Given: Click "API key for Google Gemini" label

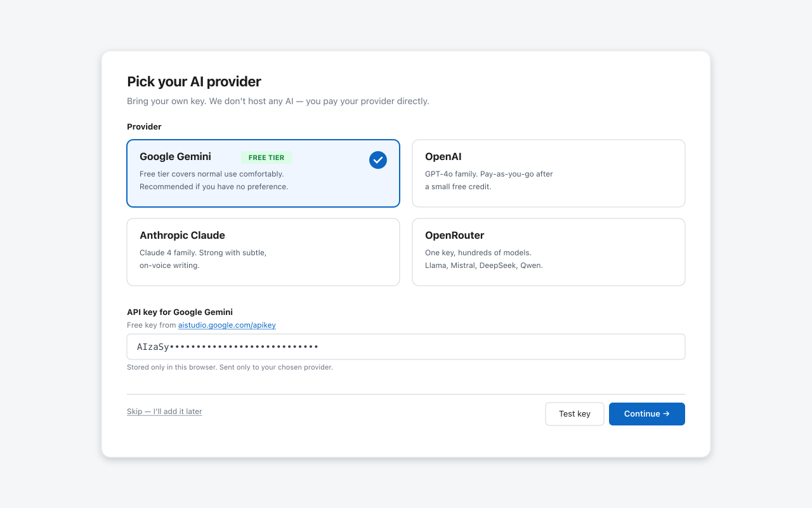Looking at the screenshot, I should click(180, 312).
